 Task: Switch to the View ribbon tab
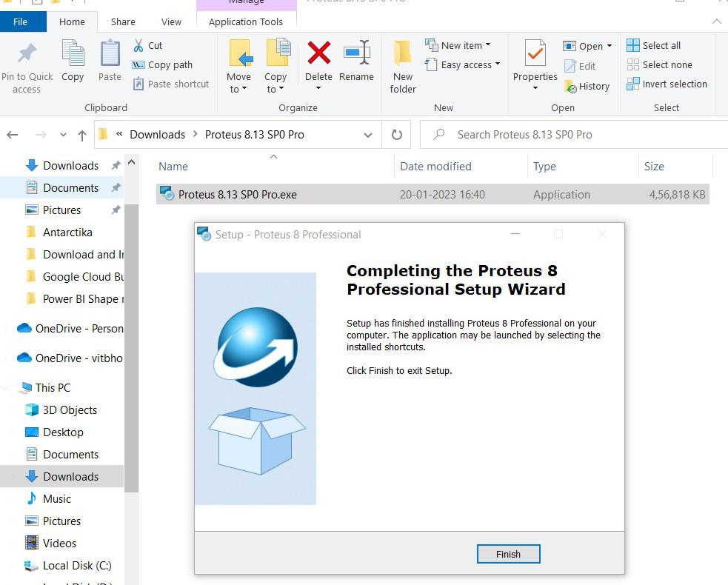[x=171, y=21]
